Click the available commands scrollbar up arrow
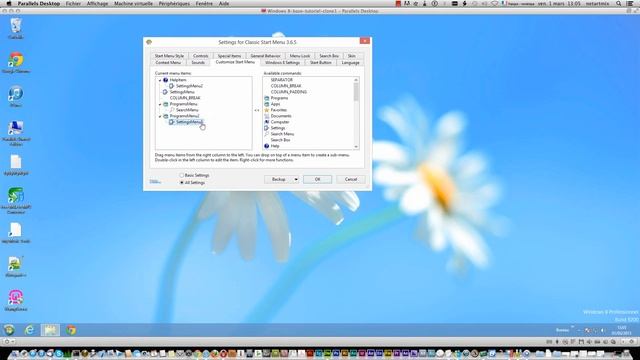This screenshot has height=360, width=640. coord(356,80)
